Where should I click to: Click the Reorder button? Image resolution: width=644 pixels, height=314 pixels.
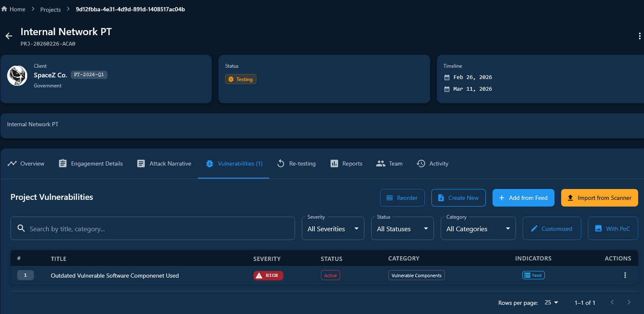(402, 198)
